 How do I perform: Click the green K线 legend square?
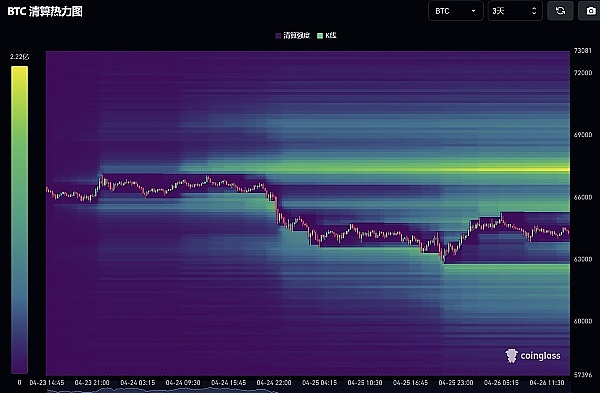pos(320,36)
